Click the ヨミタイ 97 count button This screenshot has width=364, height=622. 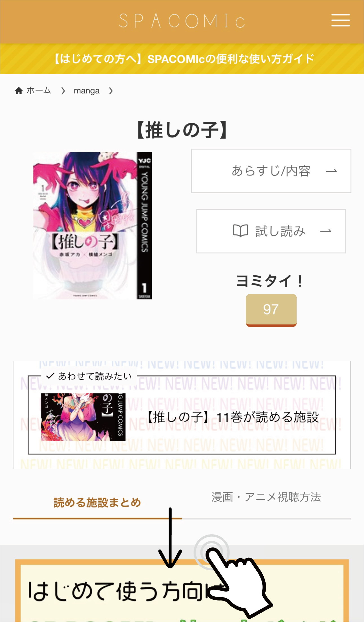pyautogui.click(x=271, y=310)
